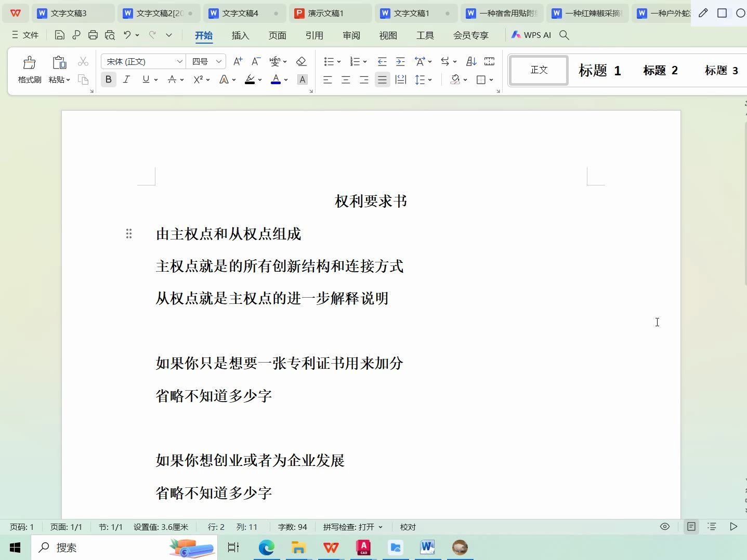This screenshot has width=747, height=560.
Task: Open Microsoft Edge from the taskbar
Action: point(266,548)
